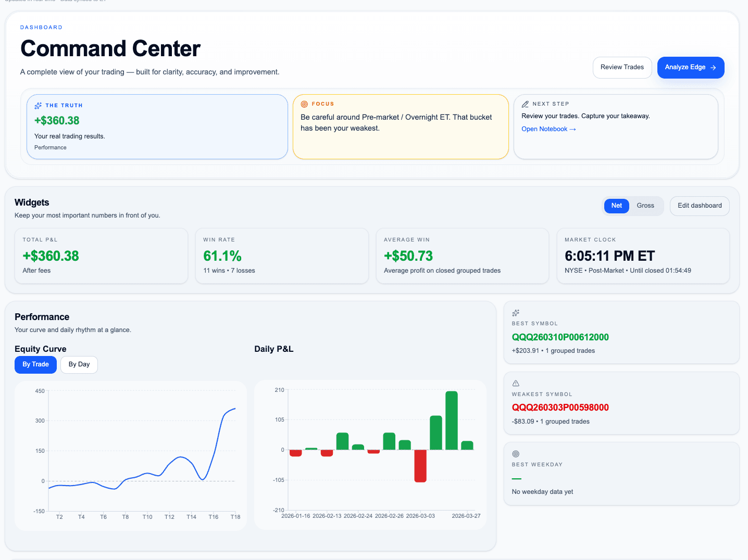
Task: Click the Command Center heading
Action: coord(110,49)
